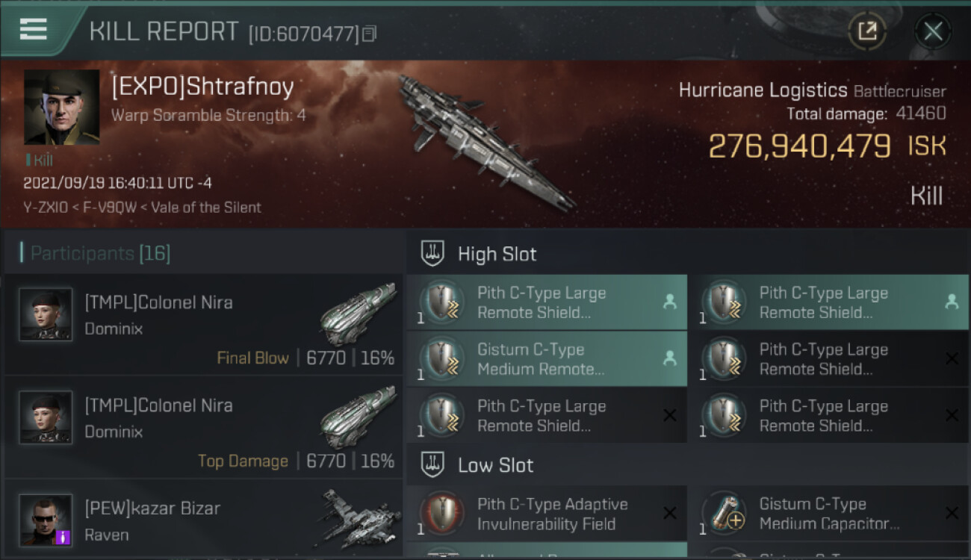Viewport: 971px width, 560px height.
Task: Select the High Slot section header
Action: (497, 254)
